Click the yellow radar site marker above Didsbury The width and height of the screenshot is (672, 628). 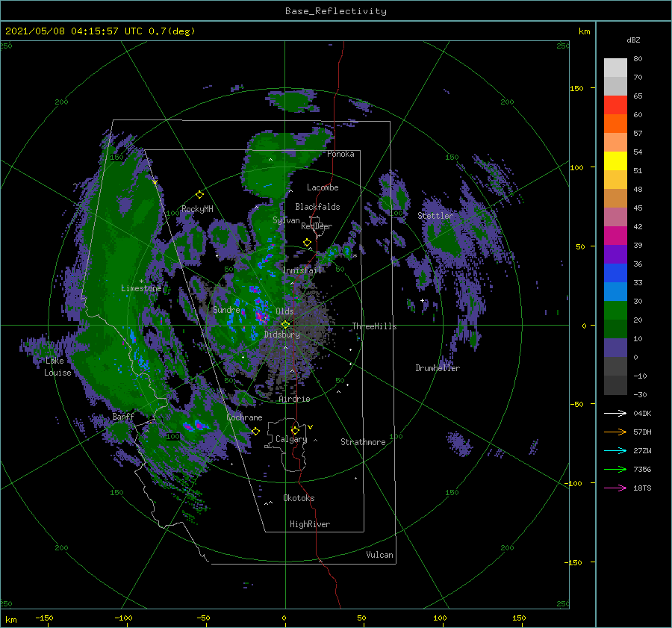[285, 325]
